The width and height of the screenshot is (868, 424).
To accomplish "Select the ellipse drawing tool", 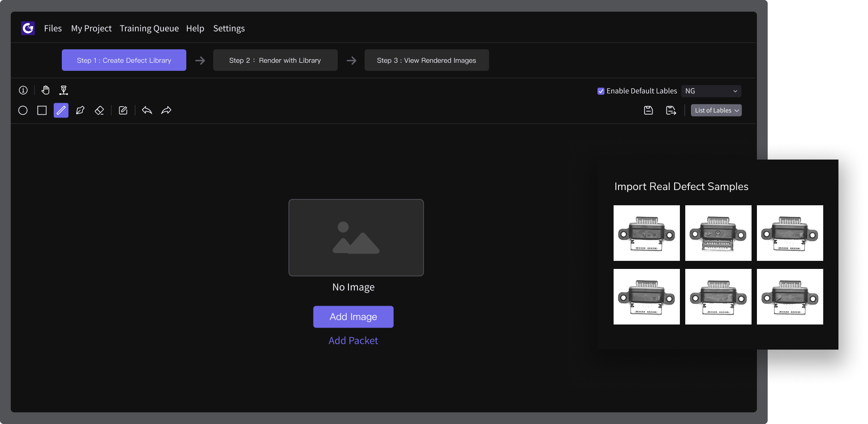I will click(x=23, y=110).
